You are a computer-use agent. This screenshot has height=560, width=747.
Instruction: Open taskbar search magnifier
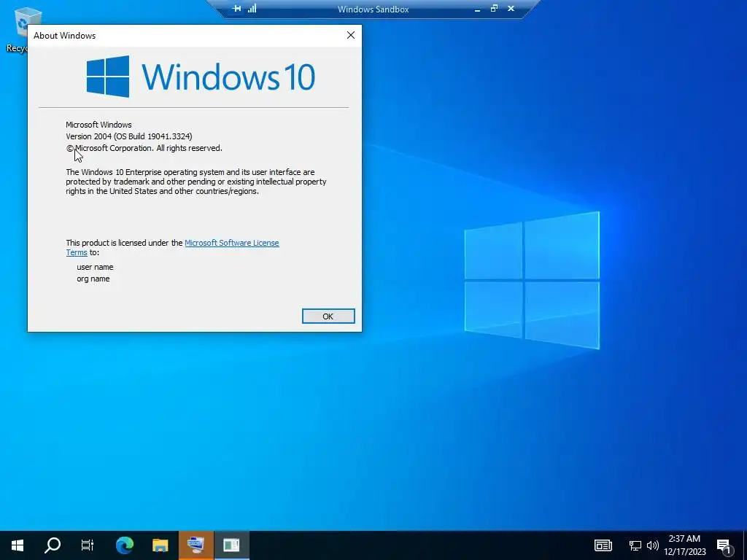click(53, 545)
